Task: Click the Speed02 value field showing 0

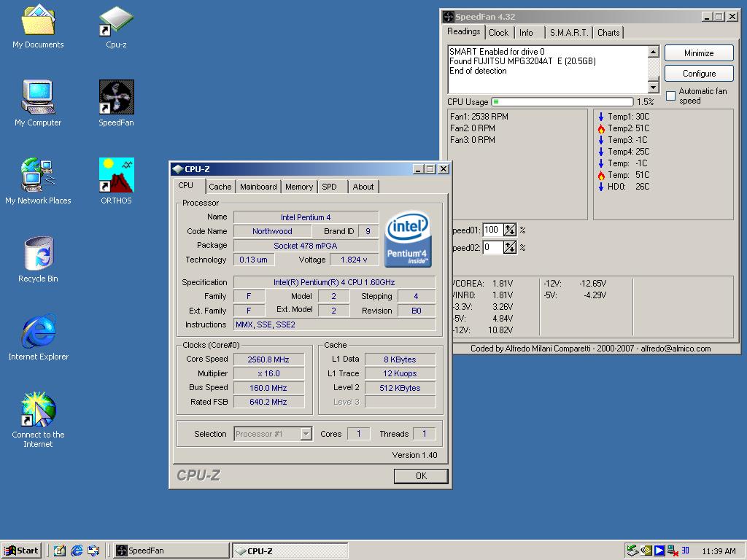Action: click(x=492, y=248)
